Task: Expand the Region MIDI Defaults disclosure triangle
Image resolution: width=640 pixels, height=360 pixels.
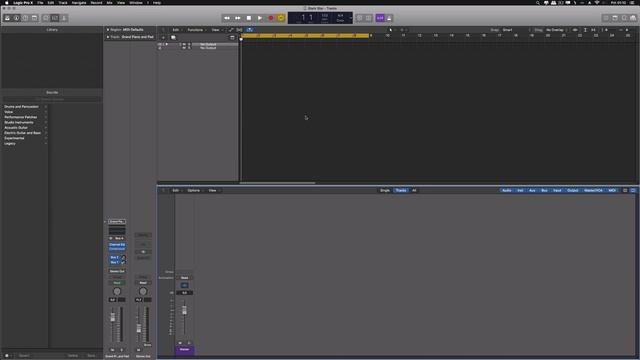Action: (108, 30)
